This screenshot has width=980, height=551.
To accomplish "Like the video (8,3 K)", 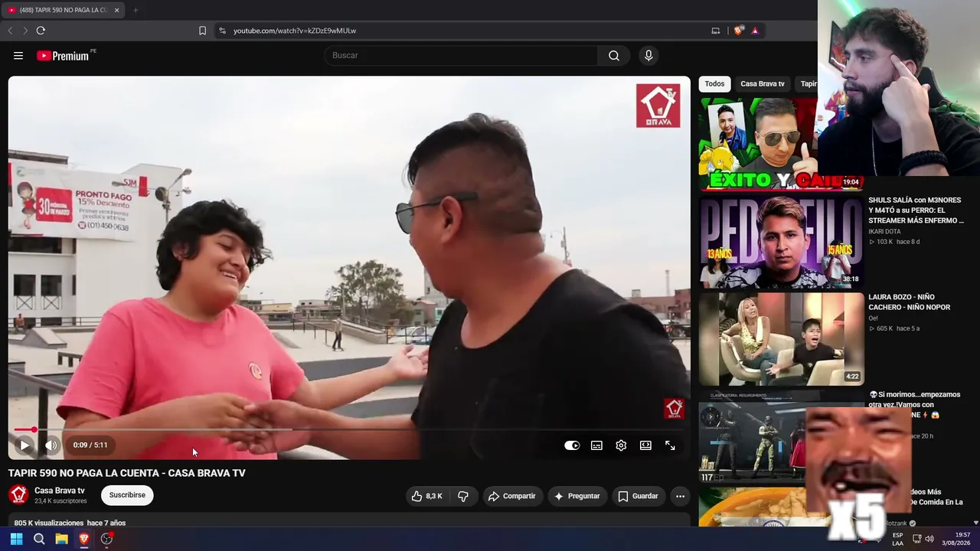I will 427,496.
